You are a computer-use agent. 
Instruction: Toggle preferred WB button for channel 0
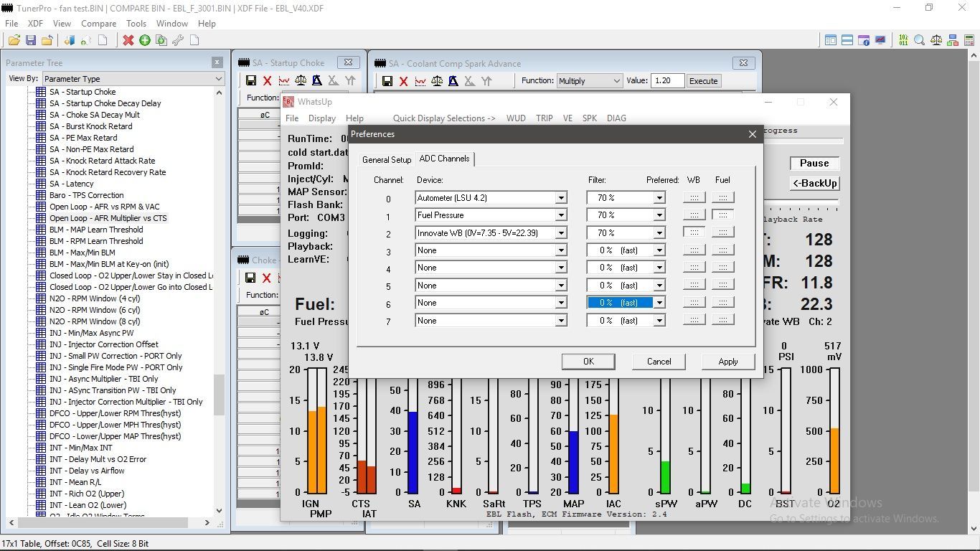[x=694, y=197]
